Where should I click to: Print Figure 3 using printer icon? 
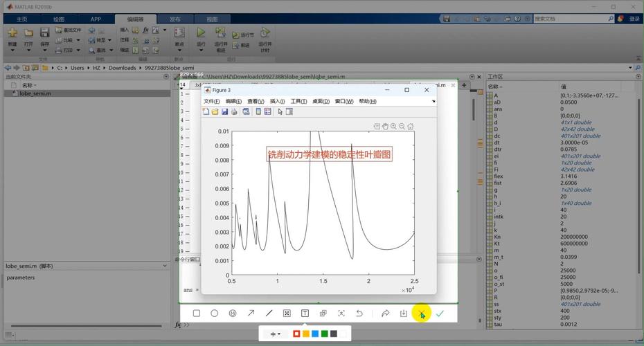[233, 111]
